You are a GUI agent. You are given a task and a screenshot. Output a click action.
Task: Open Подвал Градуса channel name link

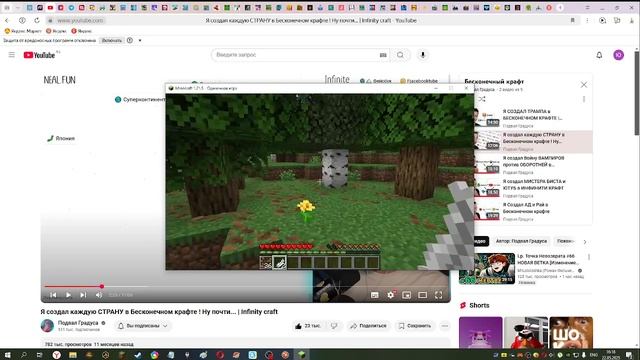point(78,322)
